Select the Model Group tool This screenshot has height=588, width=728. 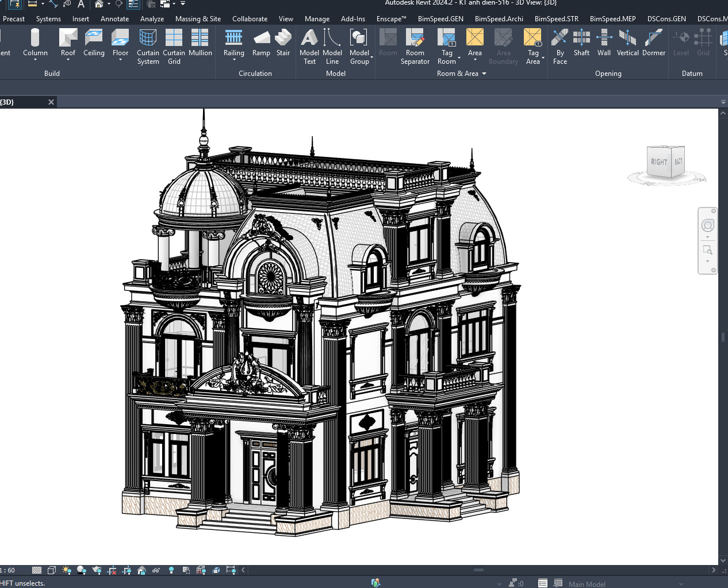click(x=359, y=47)
